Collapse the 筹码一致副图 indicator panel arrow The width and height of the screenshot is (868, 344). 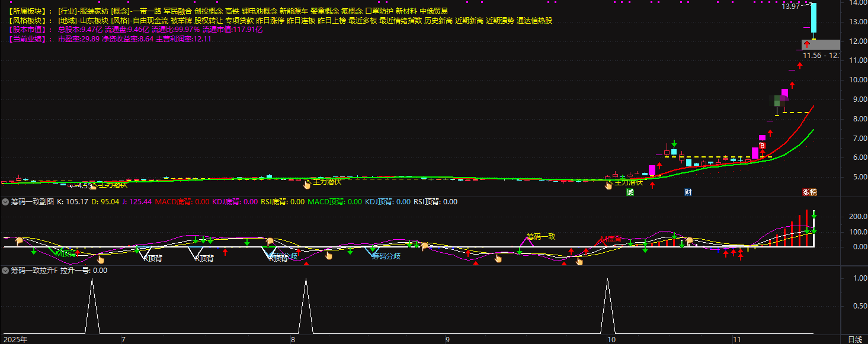(x=5, y=202)
